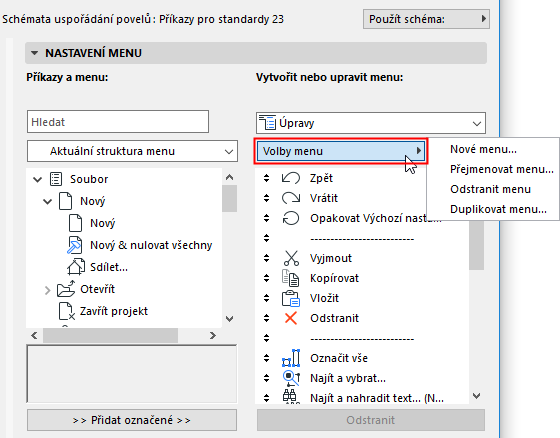Click the disabled Odstranit button at bottom
The image size is (560, 438).
(371, 420)
